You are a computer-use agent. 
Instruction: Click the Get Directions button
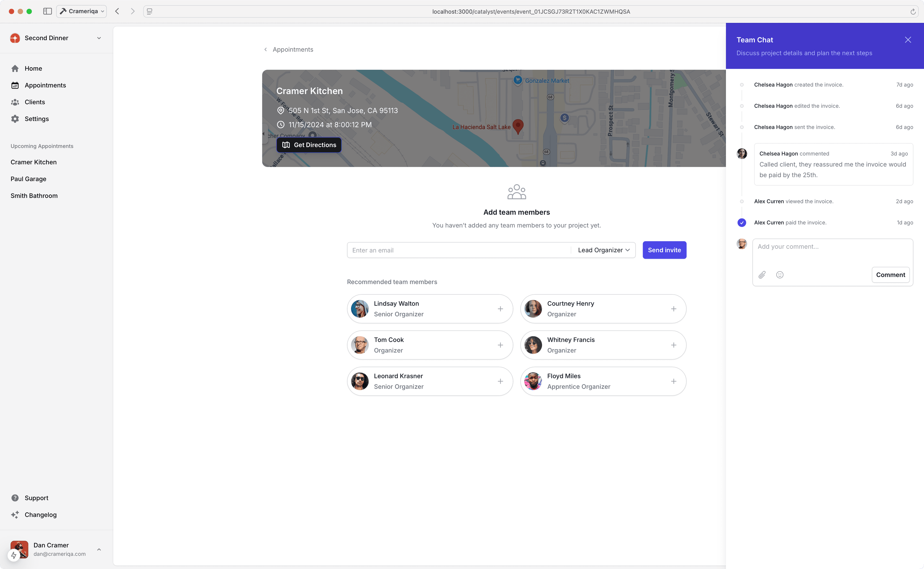click(309, 145)
